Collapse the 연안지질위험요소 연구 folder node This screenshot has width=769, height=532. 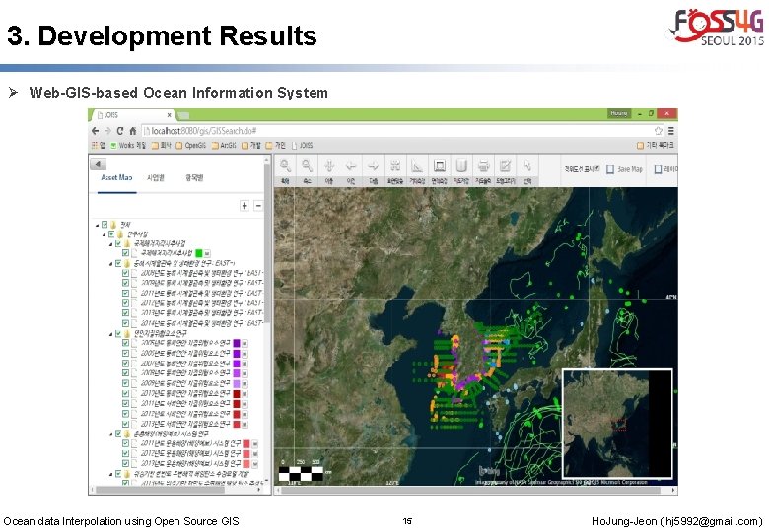click(x=110, y=334)
